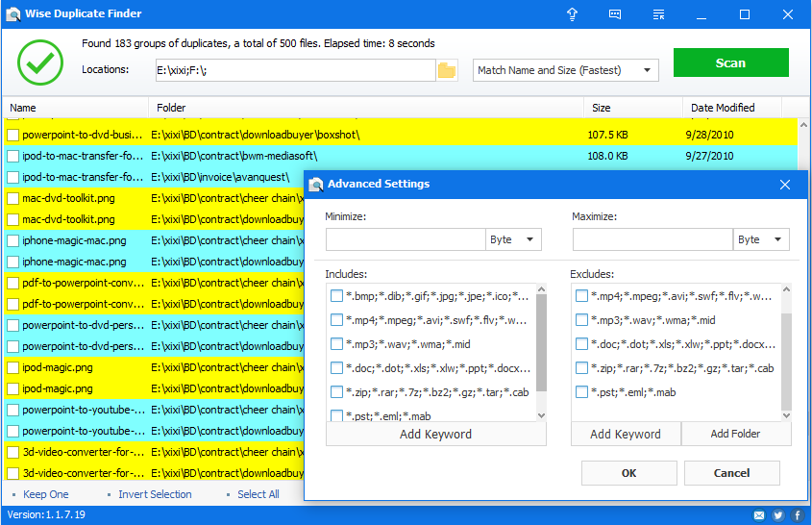Image resolution: width=812 pixels, height=525 pixels.
Task: Click the Advanced Settings dialog title icon
Action: click(316, 184)
